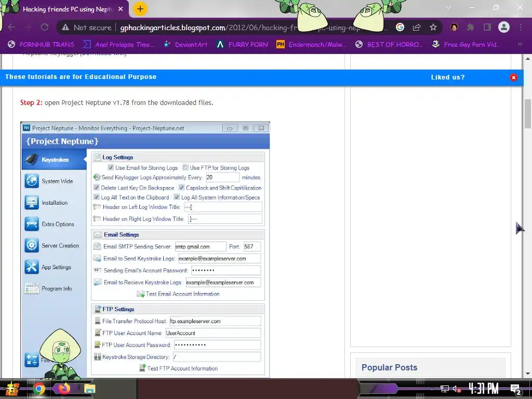Click the round avatar extension icon

(x=454, y=27)
